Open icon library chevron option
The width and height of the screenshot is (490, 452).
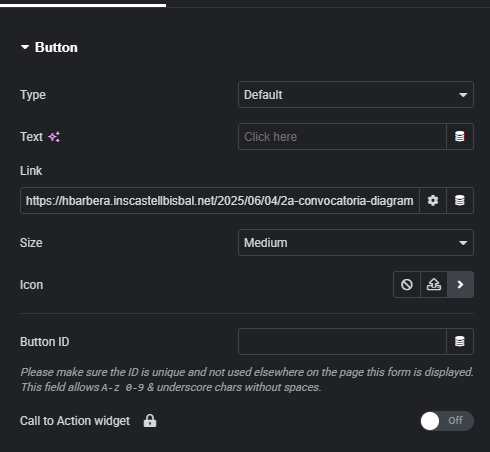460,285
